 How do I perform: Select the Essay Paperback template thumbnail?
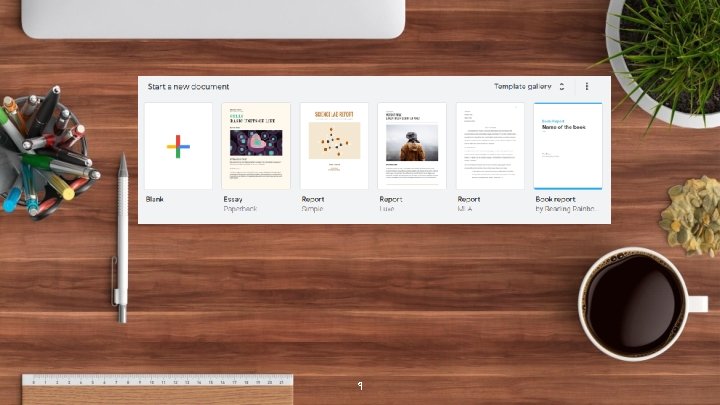pos(256,146)
